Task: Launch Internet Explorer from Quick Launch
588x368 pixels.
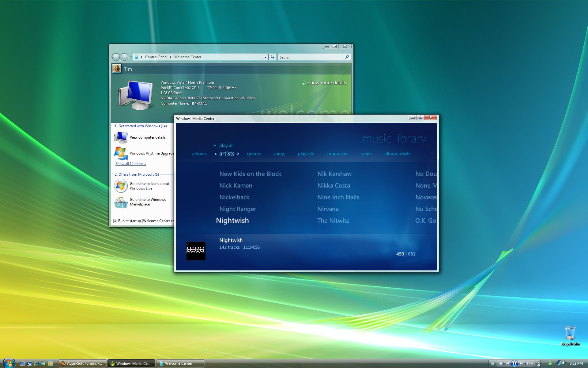Action: (36, 363)
